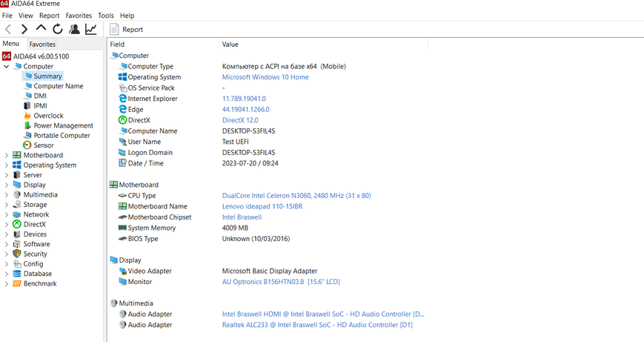Open the Tools menu
Image resolution: width=644 pixels, height=342 pixels.
(x=105, y=16)
